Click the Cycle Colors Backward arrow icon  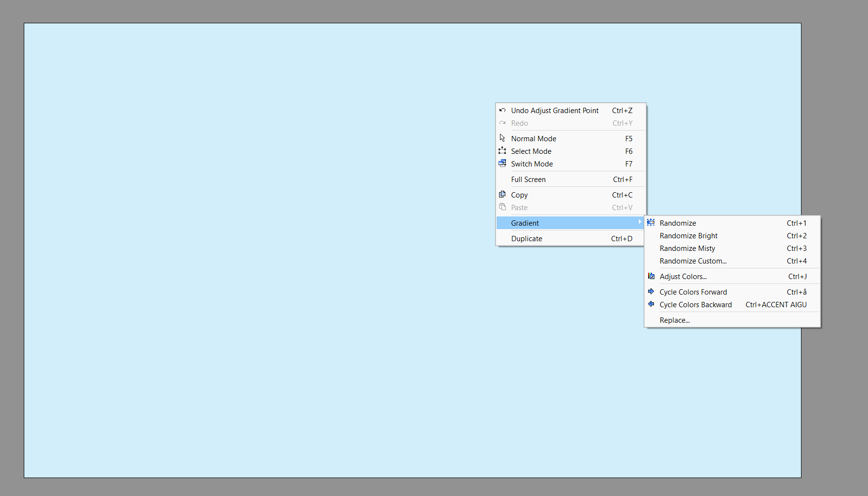651,304
